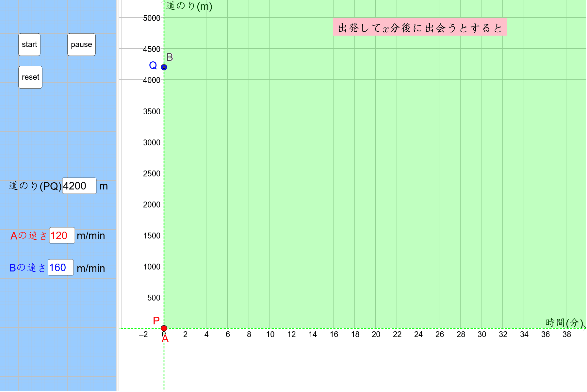The width and height of the screenshot is (587, 392).
Task: Click the 5000 tick label on the y-axis
Action: coord(152,18)
